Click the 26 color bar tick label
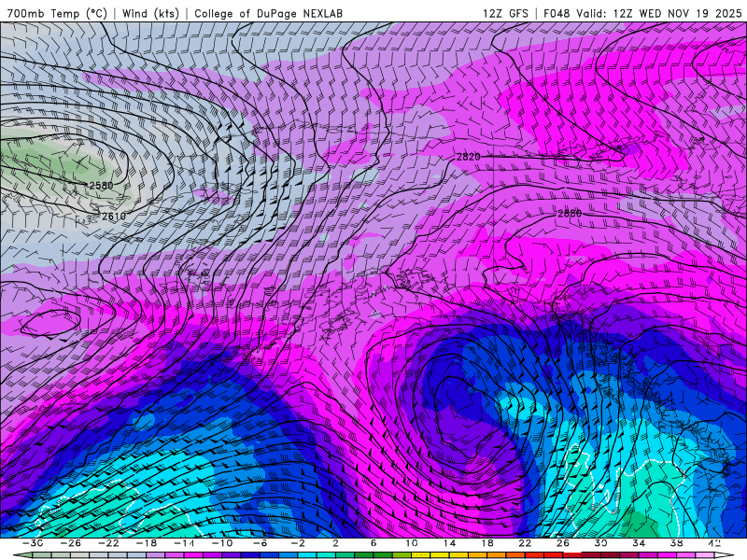This screenshot has width=747, height=560. pos(563,543)
